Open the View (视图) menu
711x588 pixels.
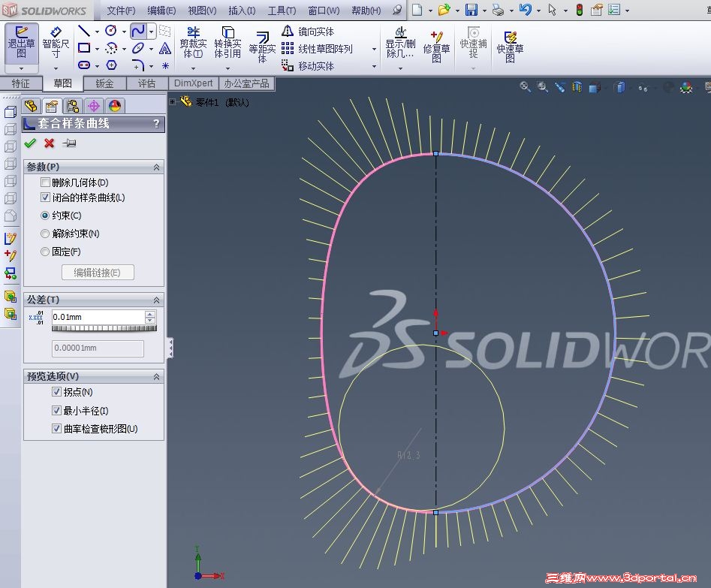click(202, 10)
